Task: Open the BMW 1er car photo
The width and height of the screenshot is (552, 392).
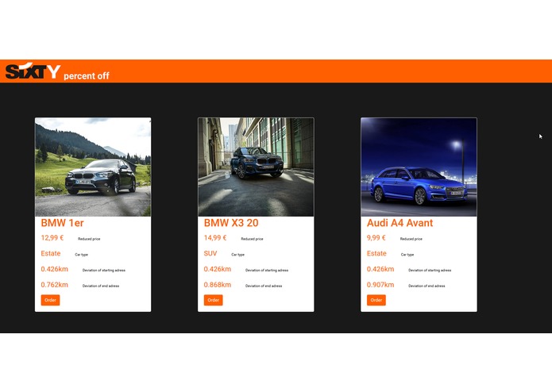Action: tap(93, 167)
